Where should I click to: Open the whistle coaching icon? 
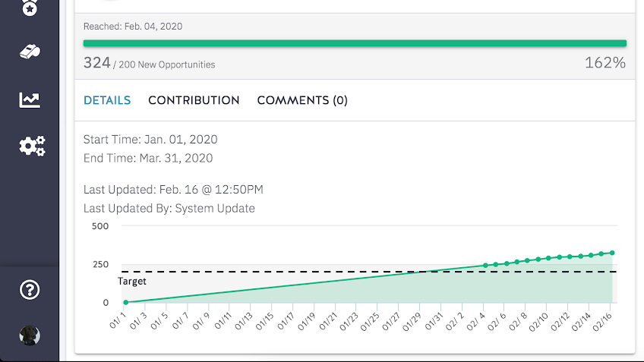[30, 52]
